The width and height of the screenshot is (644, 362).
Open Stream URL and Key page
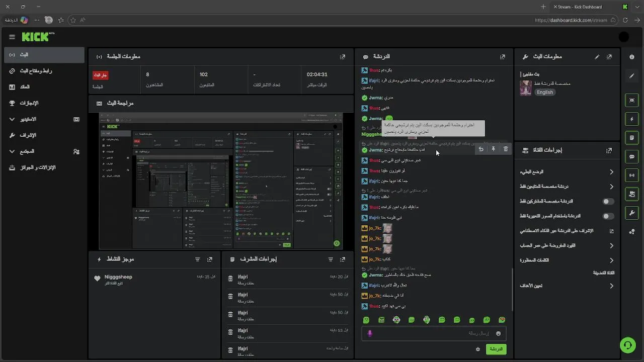pyautogui.click(x=44, y=71)
